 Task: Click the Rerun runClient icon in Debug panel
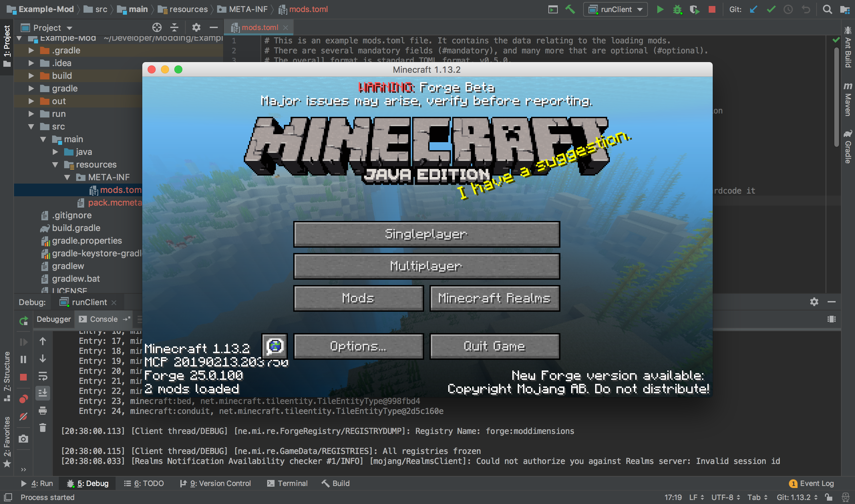[23, 321]
